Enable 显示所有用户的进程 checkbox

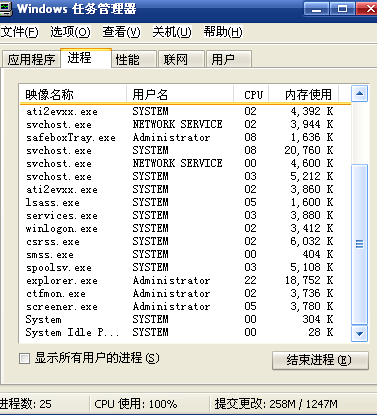24,359
